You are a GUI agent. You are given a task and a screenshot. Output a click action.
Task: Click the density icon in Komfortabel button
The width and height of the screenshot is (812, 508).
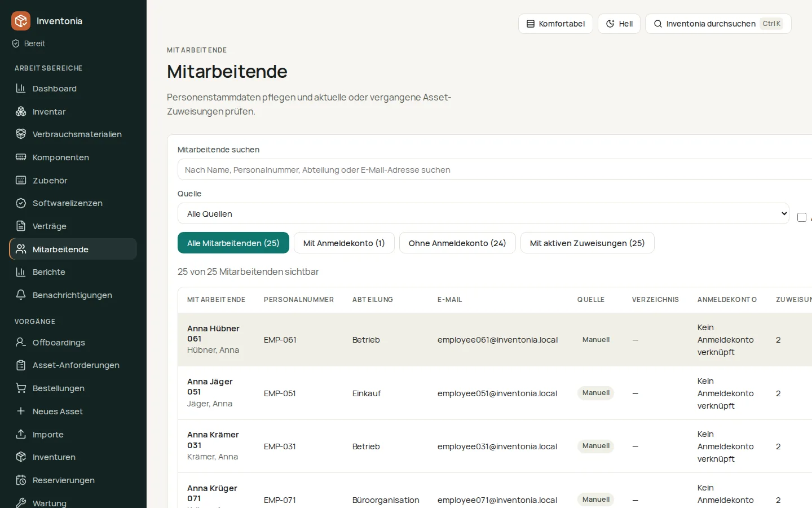point(531,24)
